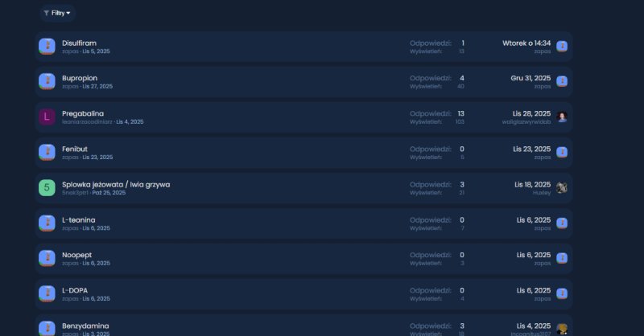
Task: Click author avatar beside Fenibut
Action: click(47, 152)
